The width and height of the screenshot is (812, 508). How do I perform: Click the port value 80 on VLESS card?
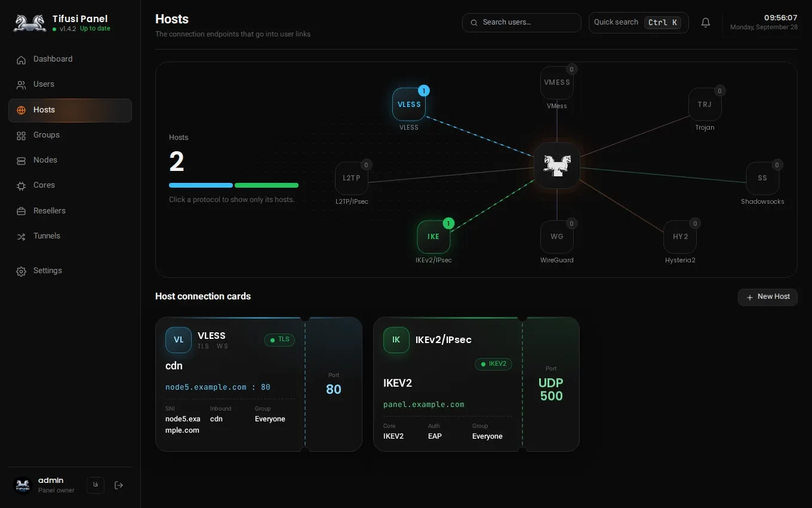click(x=334, y=390)
